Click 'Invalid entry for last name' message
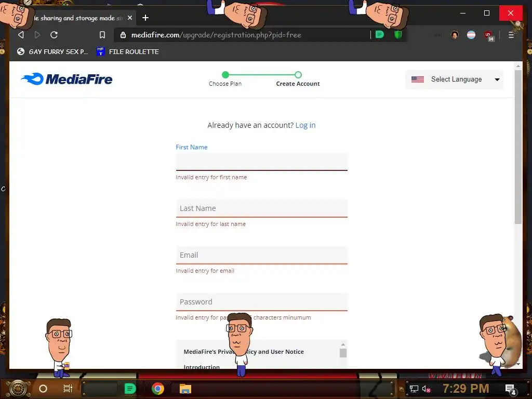Screen dimensions: 532x399 (211, 224)
